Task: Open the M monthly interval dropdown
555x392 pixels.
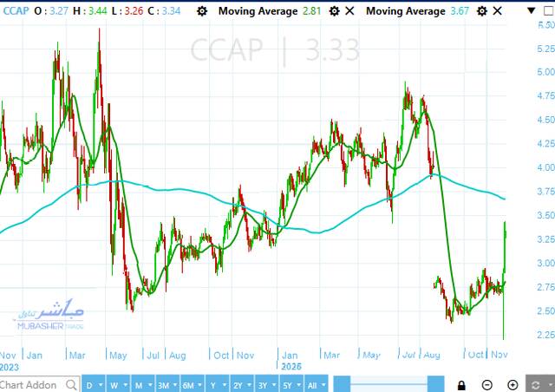Action: pos(140,384)
